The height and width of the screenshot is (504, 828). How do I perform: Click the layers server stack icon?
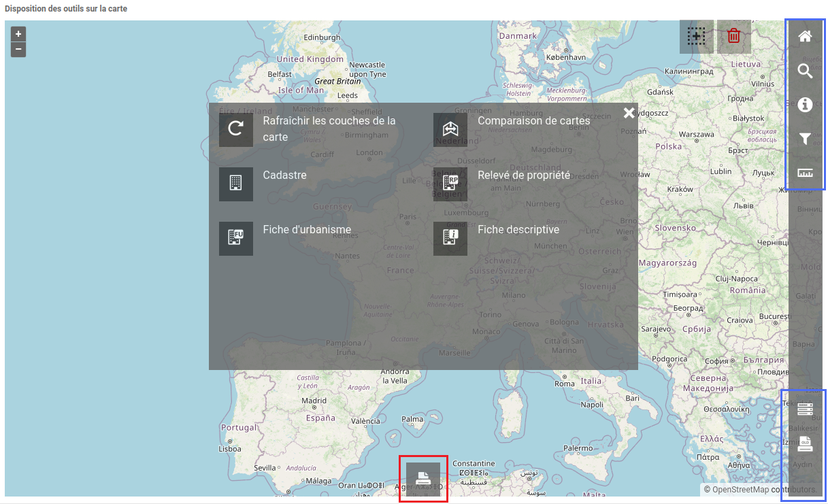(x=806, y=409)
